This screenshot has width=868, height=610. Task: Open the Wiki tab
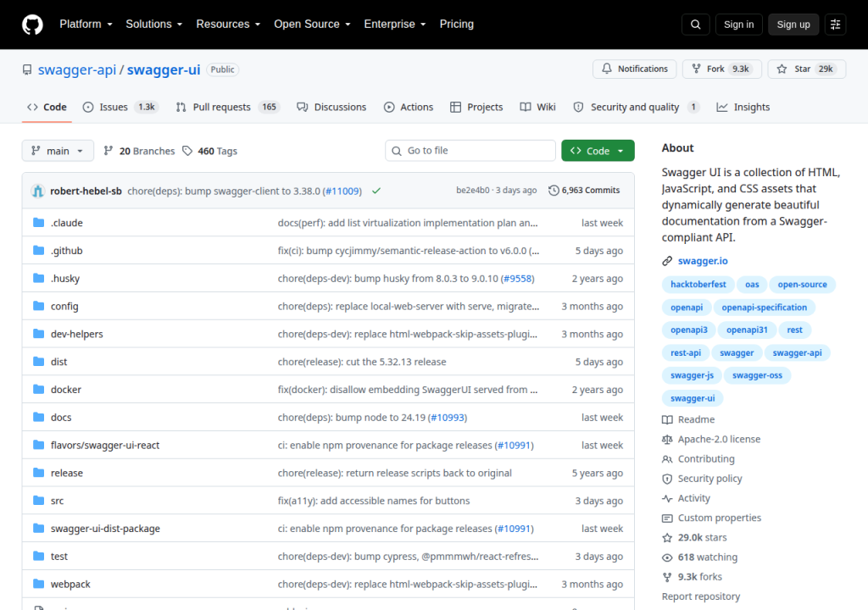point(538,107)
